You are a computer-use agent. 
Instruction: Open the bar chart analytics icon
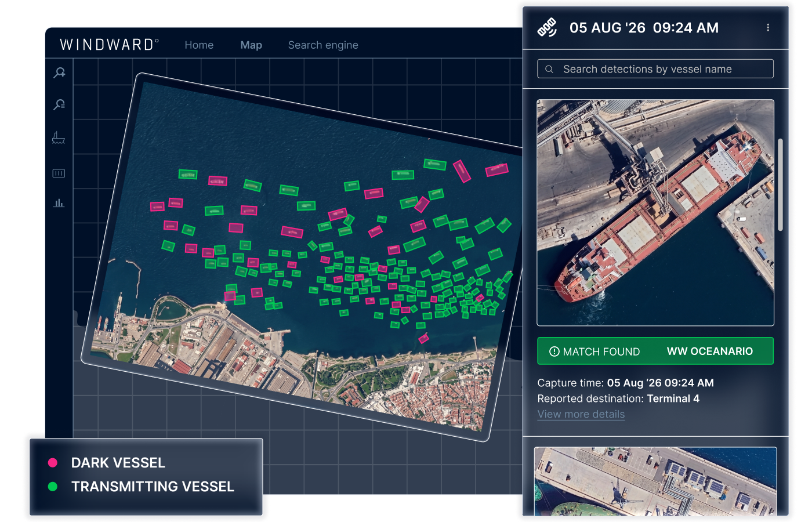point(59,203)
